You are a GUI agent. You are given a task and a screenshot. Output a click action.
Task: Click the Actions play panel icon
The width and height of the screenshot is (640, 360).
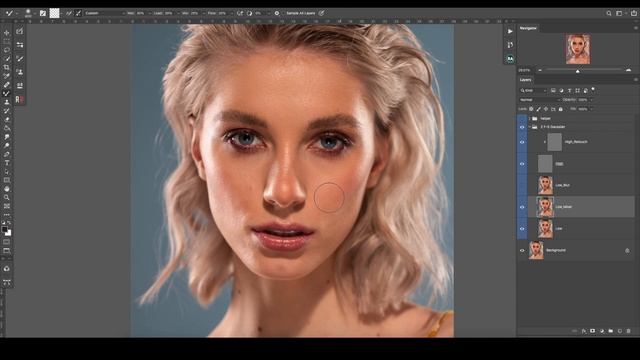pos(510,31)
